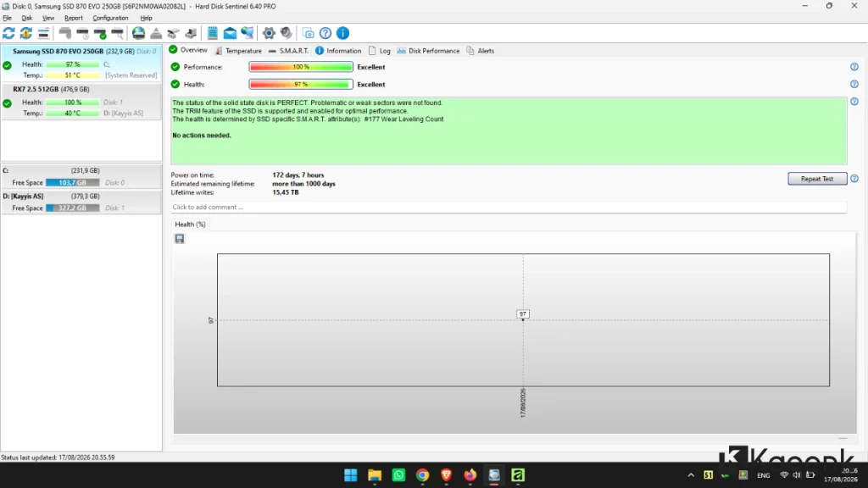Select RX7 2.5 512GB disk entry
This screenshot has height=488, width=868.
[81, 101]
